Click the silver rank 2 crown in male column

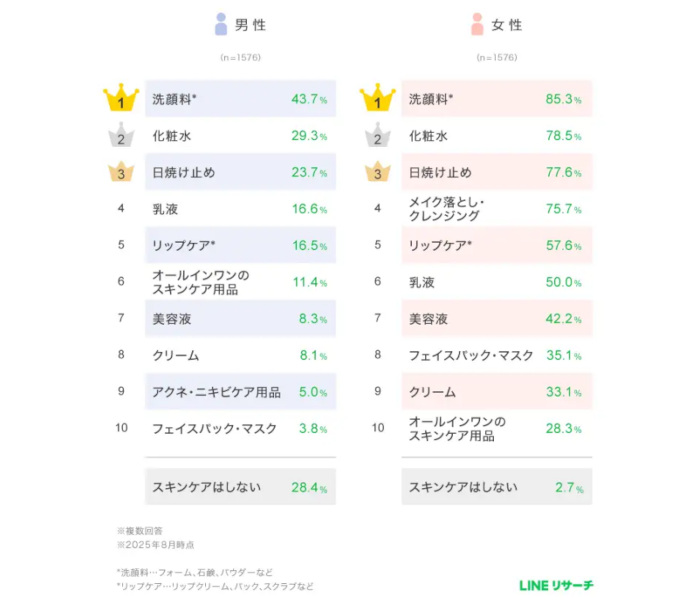121,136
